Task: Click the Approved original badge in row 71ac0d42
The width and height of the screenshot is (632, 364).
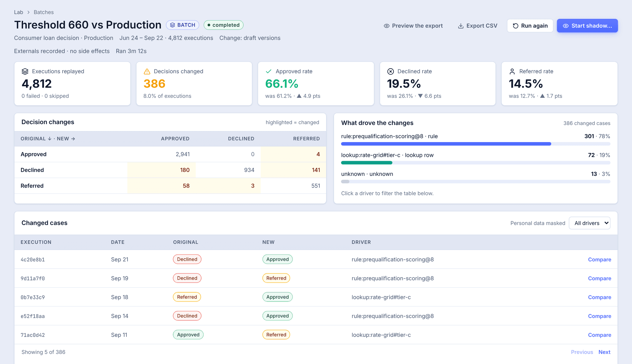Action: pyautogui.click(x=188, y=335)
